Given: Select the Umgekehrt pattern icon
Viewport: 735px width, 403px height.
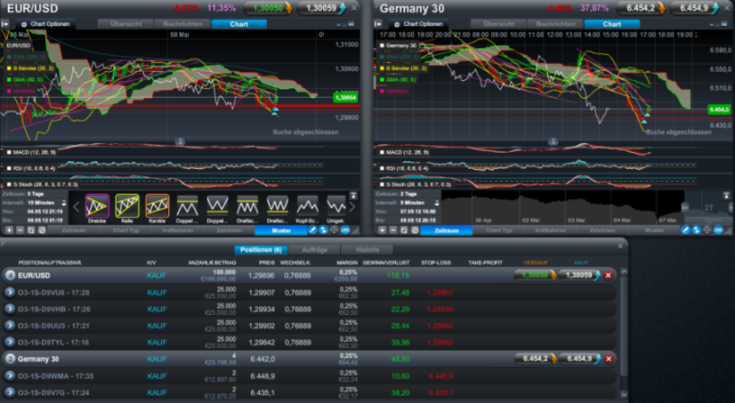Looking at the screenshot, I should tap(337, 206).
